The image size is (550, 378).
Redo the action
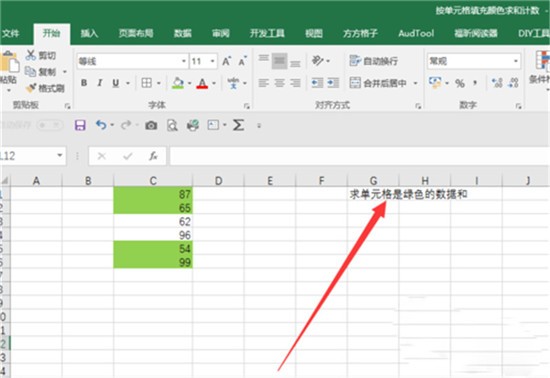point(126,125)
